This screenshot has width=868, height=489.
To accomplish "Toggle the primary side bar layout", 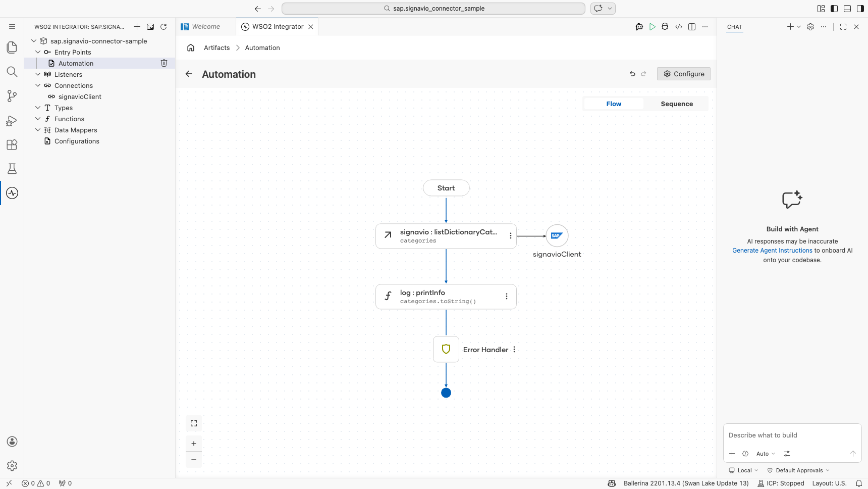I will tap(834, 9).
